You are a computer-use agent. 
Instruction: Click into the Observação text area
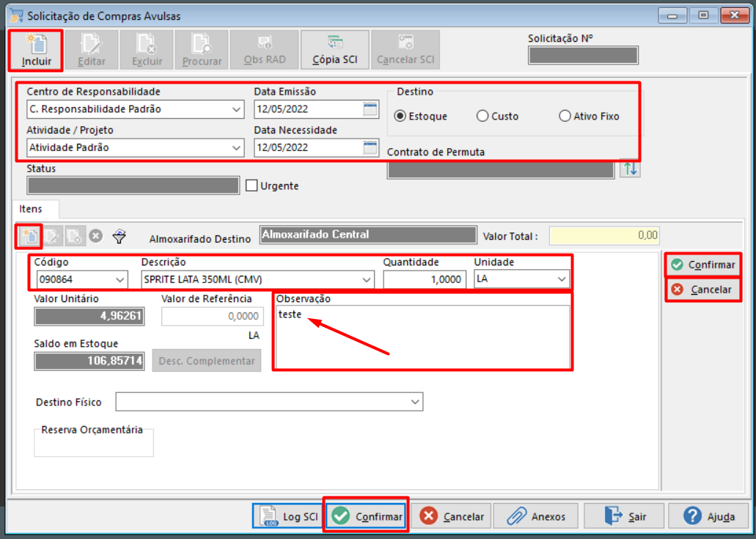423,337
